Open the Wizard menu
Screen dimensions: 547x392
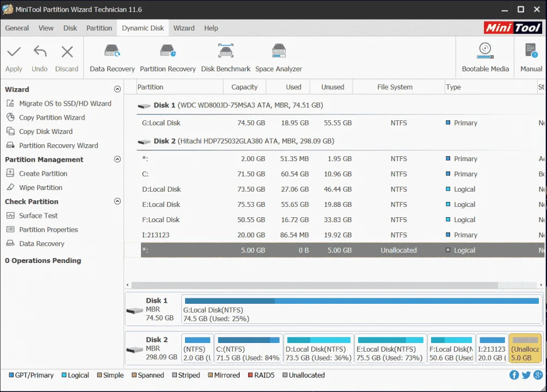184,28
